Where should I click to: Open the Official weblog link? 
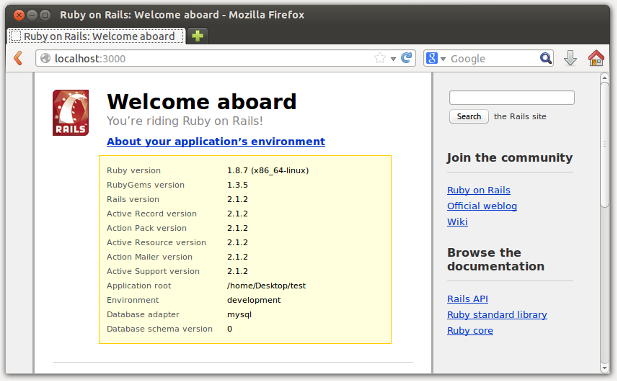[x=482, y=206]
